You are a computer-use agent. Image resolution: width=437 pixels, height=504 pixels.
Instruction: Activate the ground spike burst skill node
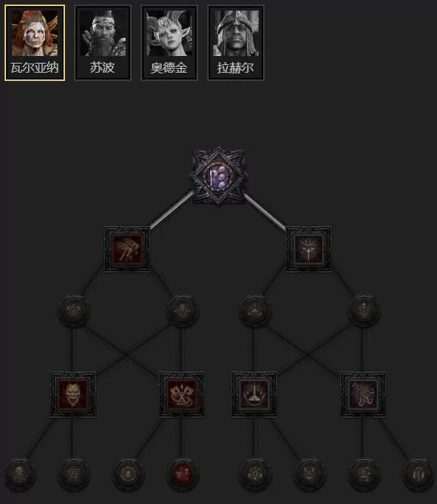254,395
